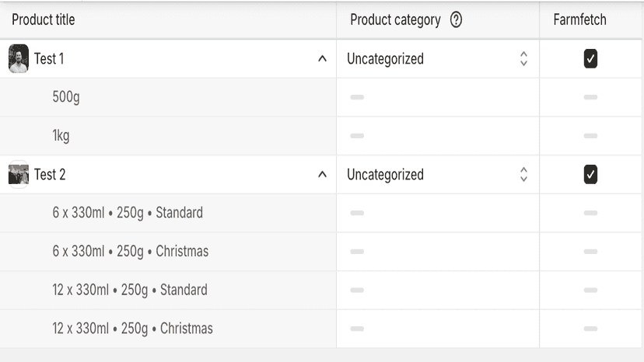
Task: Open the Test 1 product title link
Action: (x=49, y=59)
